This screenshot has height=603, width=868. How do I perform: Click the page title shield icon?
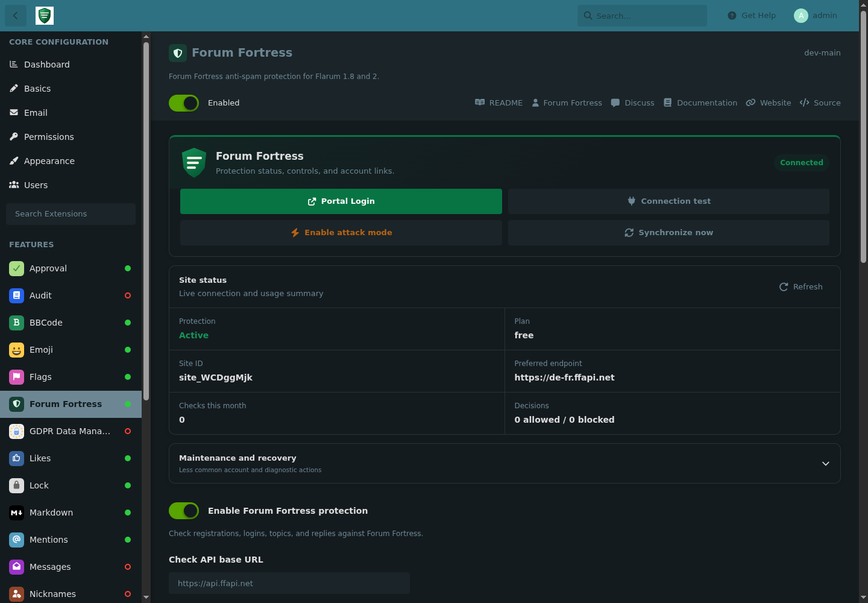(x=178, y=53)
